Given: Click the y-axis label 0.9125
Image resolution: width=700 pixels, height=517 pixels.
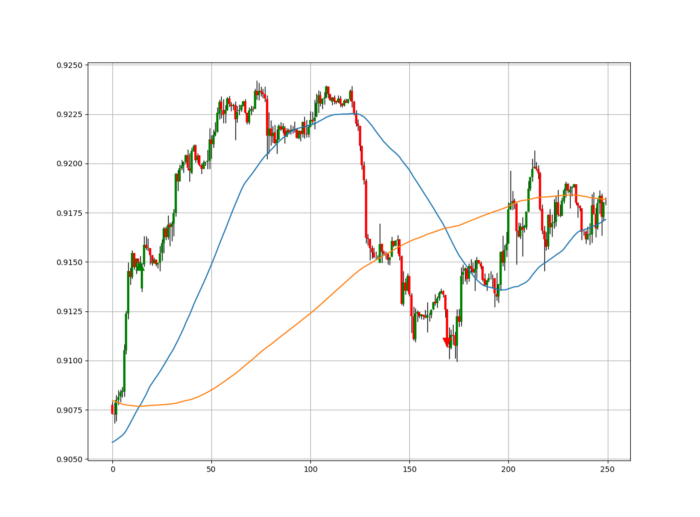Looking at the screenshot, I should point(69,311).
